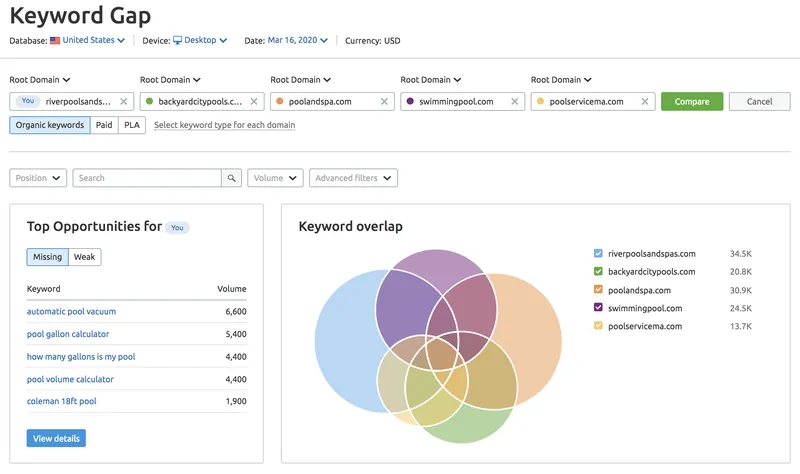This screenshot has width=800, height=474.
Task: Clear backyardcitypools domain using X icon
Action: (254, 101)
